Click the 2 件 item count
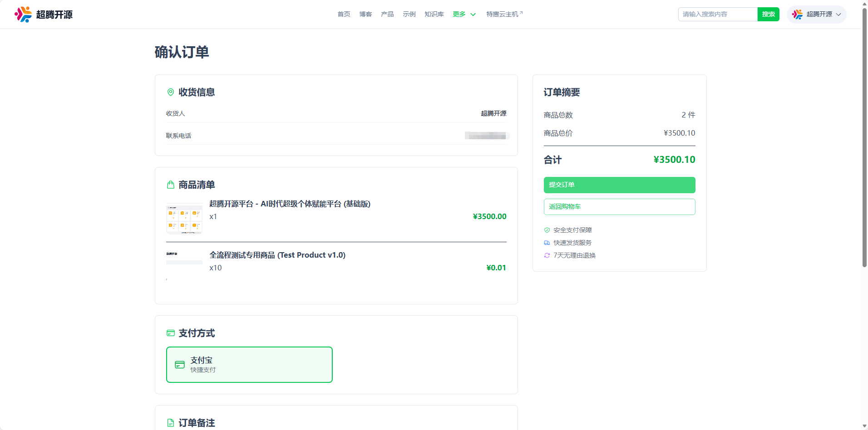The width and height of the screenshot is (868, 430). (688, 115)
